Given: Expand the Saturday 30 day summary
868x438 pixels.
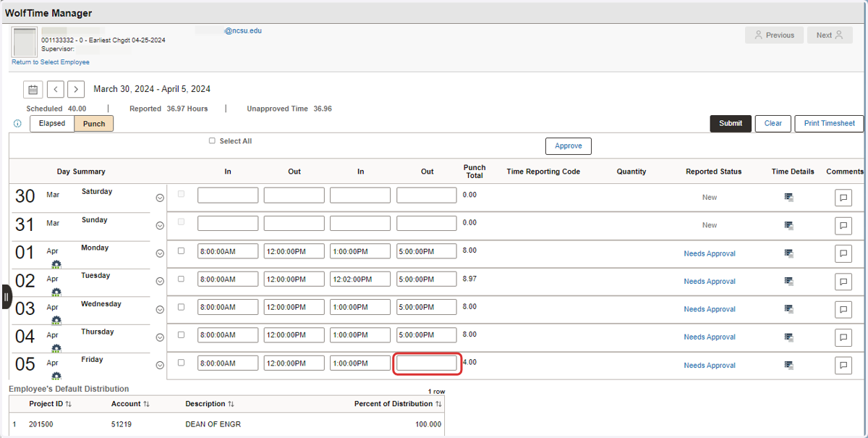Looking at the screenshot, I should click(x=160, y=198).
